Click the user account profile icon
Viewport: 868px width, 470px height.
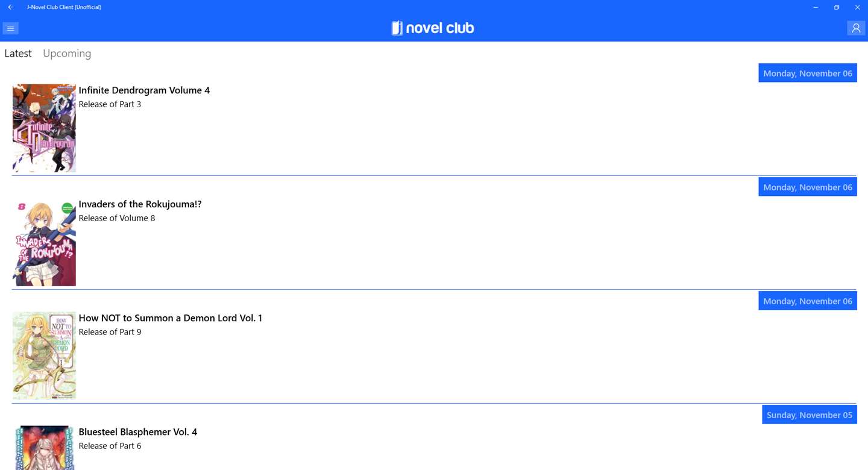click(856, 28)
